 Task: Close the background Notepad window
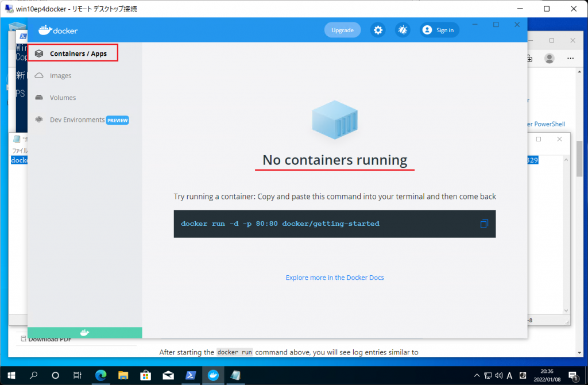(559, 139)
